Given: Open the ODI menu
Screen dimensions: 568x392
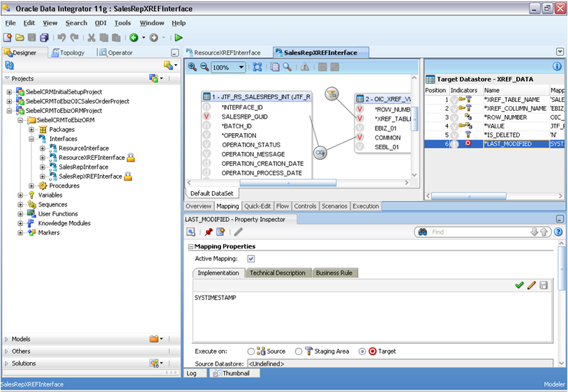Looking at the screenshot, I should [x=100, y=23].
